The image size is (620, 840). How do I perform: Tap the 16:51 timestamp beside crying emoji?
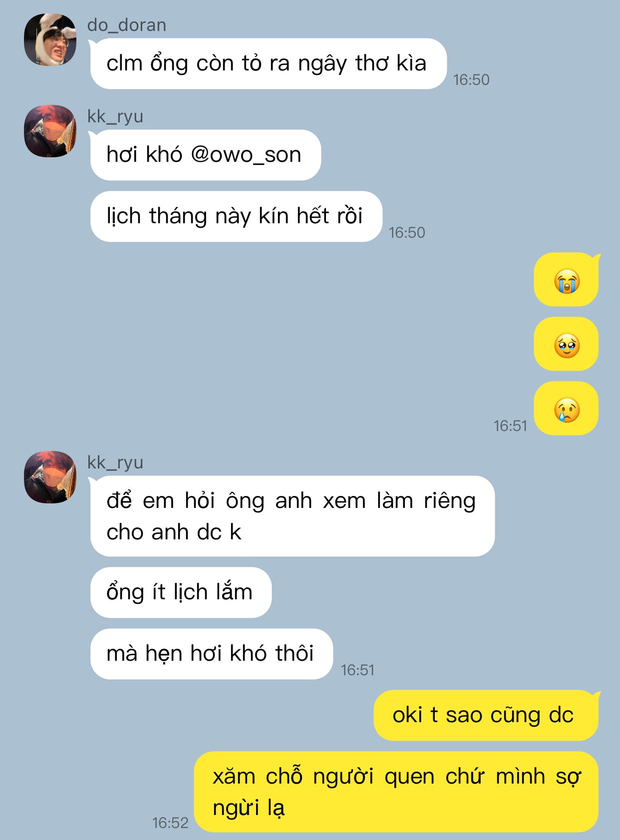click(x=510, y=425)
